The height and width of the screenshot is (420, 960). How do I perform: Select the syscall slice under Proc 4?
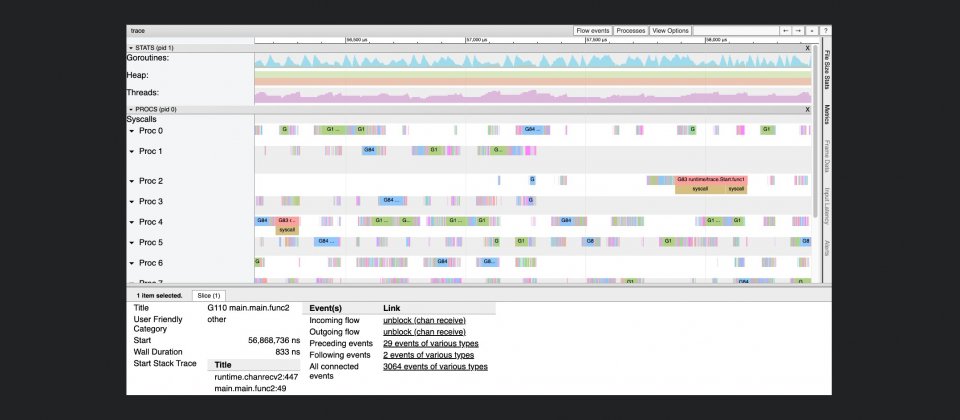click(x=287, y=230)
